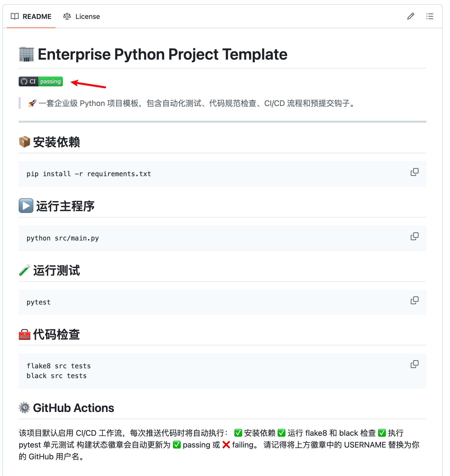Image resolution: width=450 pixels, height=476 pixels.
Task: Open the README outline list icon
Action: coord(430,16)
